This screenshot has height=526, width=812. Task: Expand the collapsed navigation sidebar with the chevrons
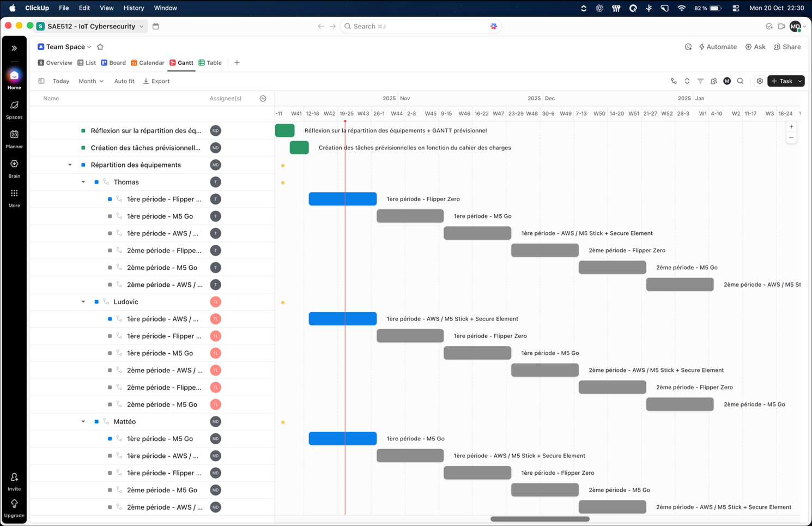14,48
